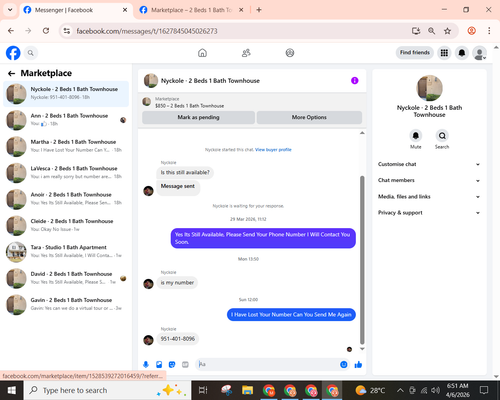
Task: Open the tab search dropdown in Chrome
Action: pyautogui.click(x=10, y=10)
